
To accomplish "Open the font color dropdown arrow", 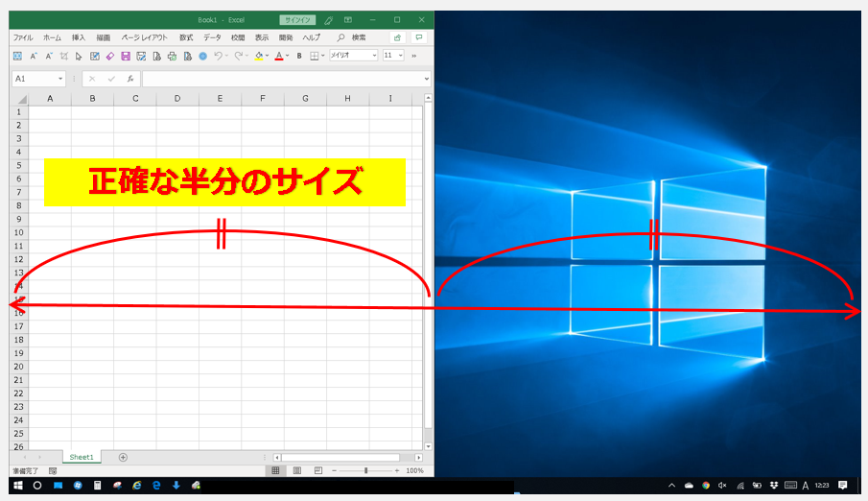I will 288,56.
